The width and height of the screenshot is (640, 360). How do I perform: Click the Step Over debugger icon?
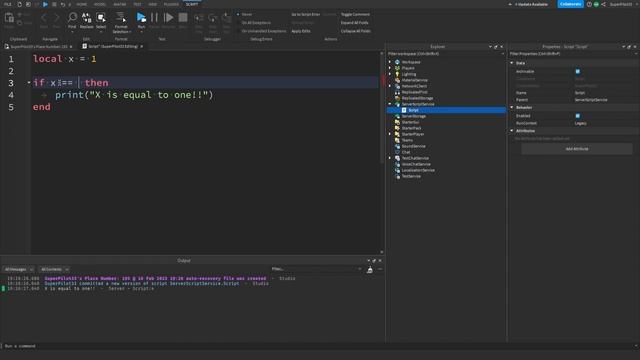[213, 18]
